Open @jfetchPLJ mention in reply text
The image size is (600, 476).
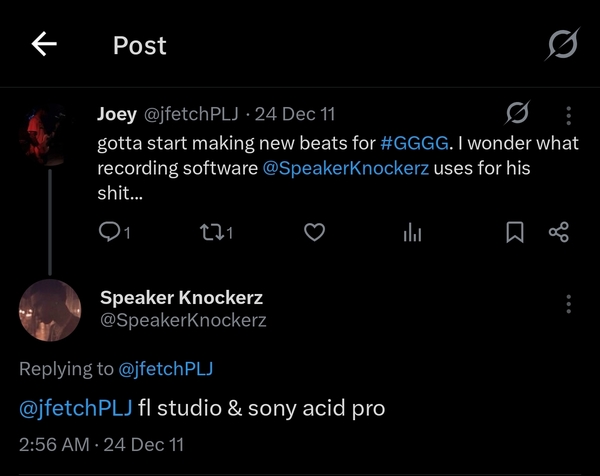pyautogui.click(x=76, y=408)
